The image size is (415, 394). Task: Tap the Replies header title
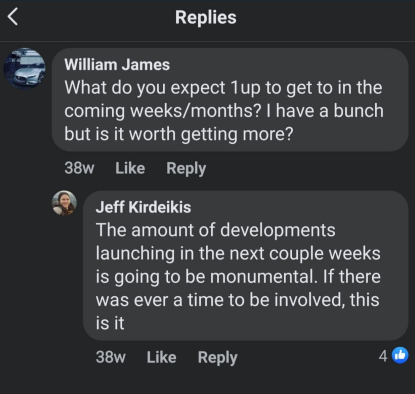(206, 17)
